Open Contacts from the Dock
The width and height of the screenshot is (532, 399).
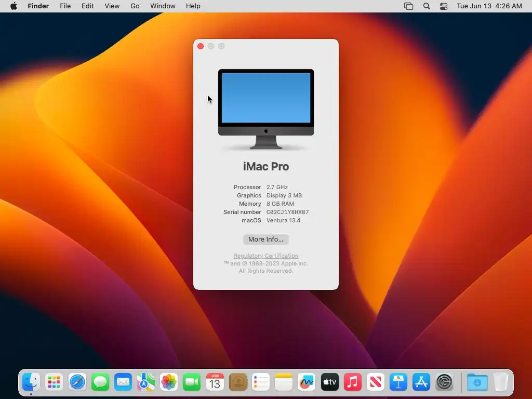tap(238, 382)
